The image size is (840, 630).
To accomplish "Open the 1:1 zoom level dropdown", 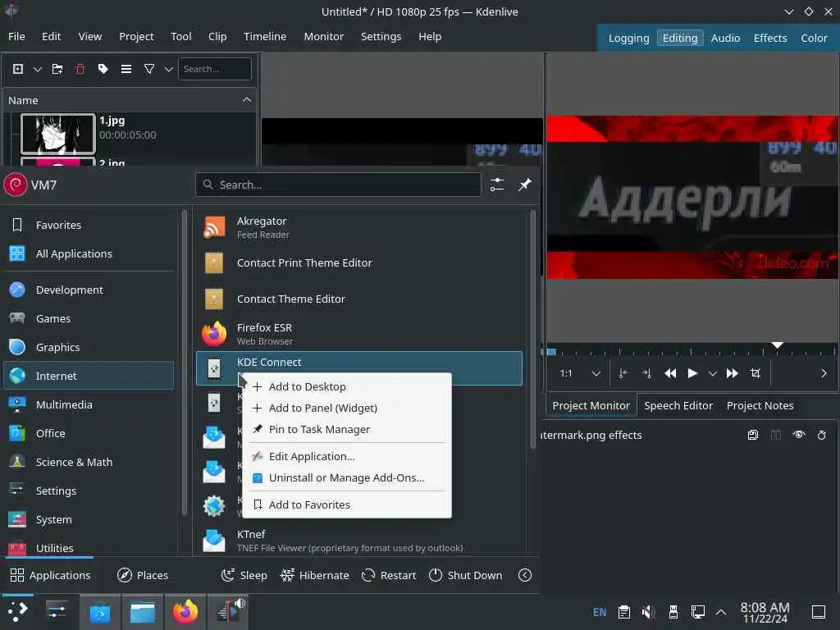I will click(580, 373).
